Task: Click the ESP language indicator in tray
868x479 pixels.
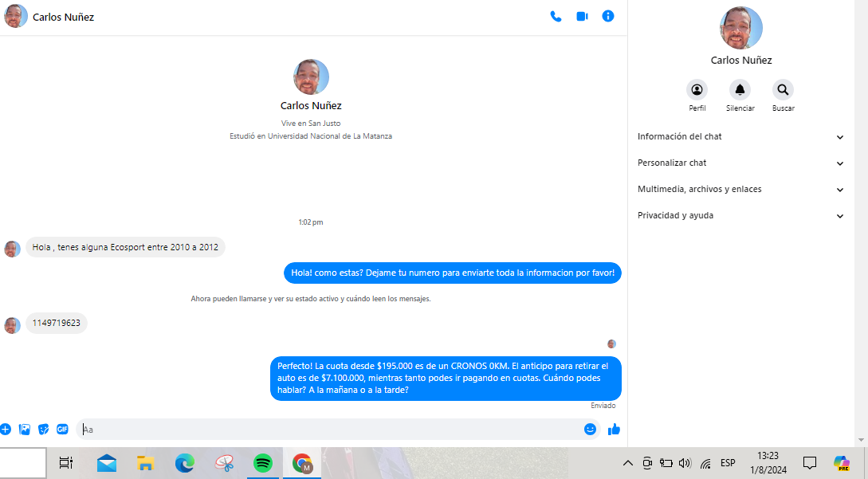Action: coord(728,463)
